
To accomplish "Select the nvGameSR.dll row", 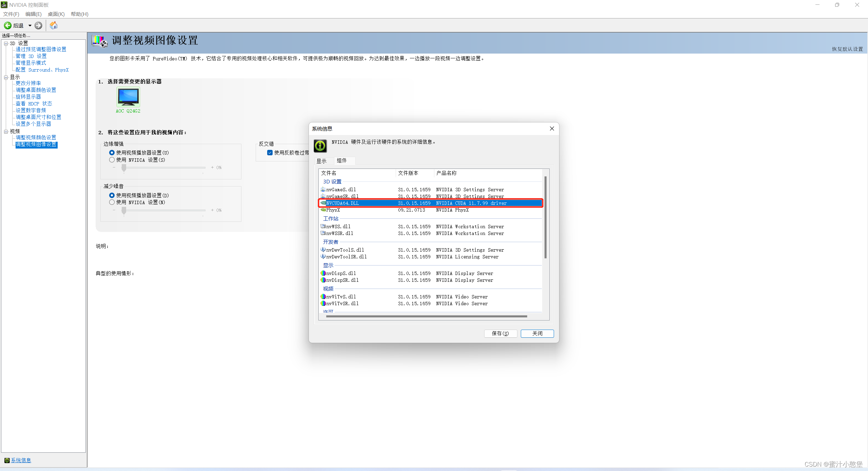I will (431, 196).
